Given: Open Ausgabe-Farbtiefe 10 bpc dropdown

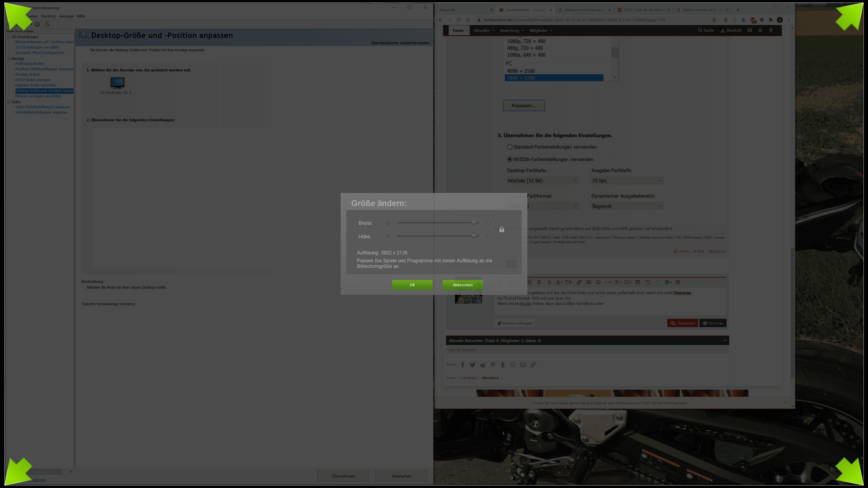Looking at the screenshot, I should pos(627,181).
